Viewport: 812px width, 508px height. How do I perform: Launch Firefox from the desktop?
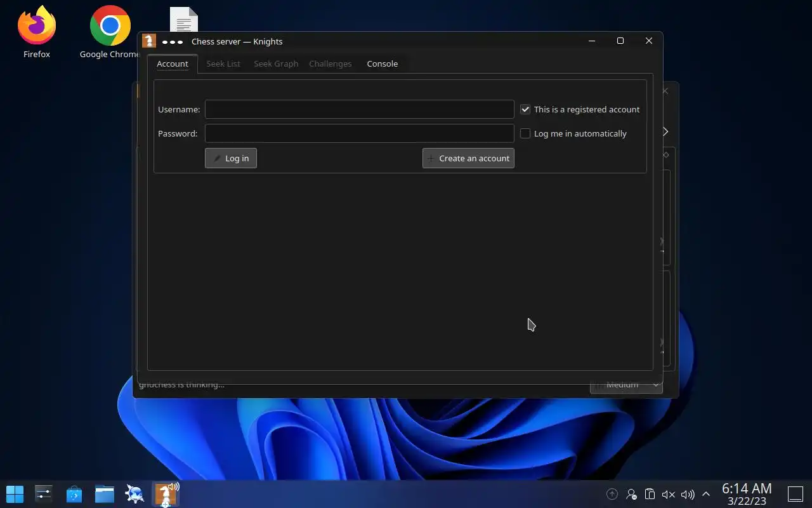tap(37, 32)
